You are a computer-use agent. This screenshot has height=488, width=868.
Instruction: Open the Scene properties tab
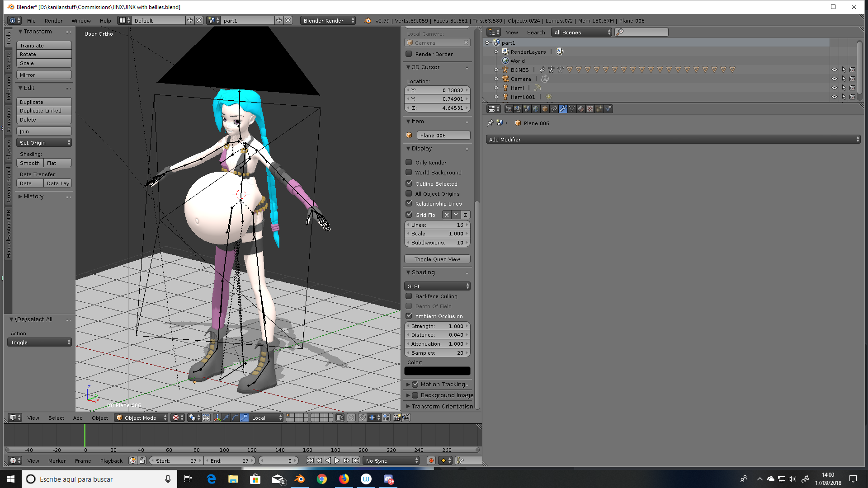point(527,109)
